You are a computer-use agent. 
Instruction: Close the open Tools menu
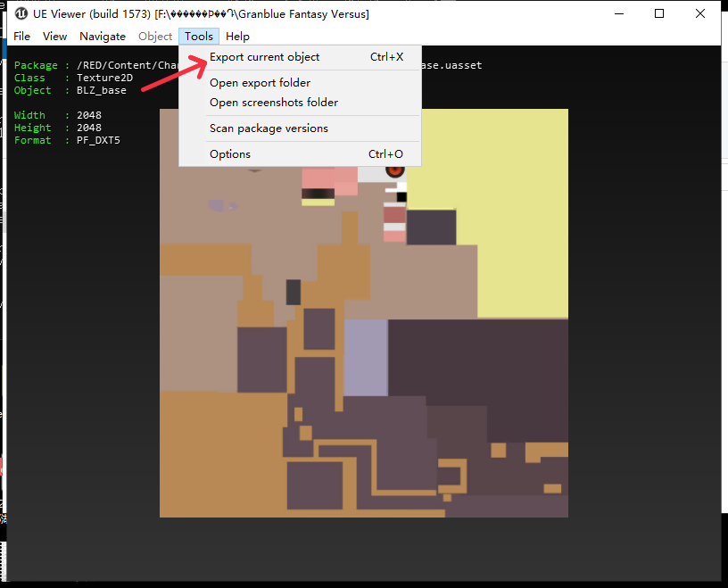[x=199, y=37]
